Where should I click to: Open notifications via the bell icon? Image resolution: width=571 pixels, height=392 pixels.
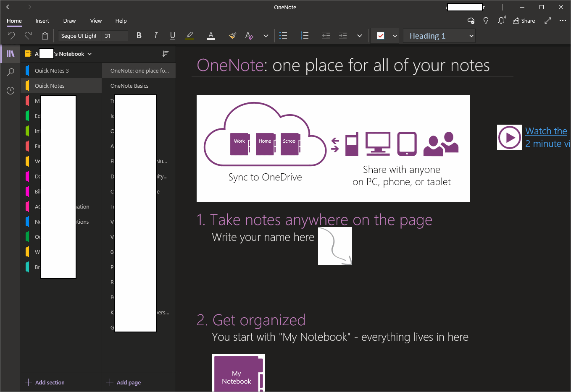pos(501,20)
